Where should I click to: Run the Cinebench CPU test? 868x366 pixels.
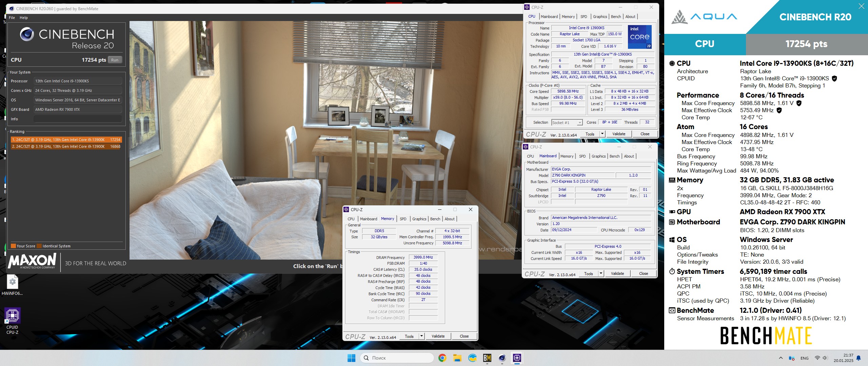pos(115,60)
